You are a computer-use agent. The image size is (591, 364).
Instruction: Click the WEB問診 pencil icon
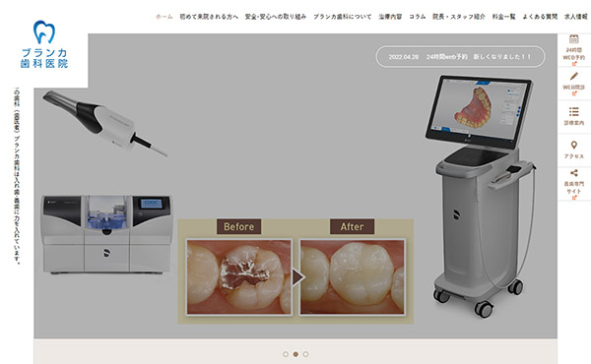[573, 77]
